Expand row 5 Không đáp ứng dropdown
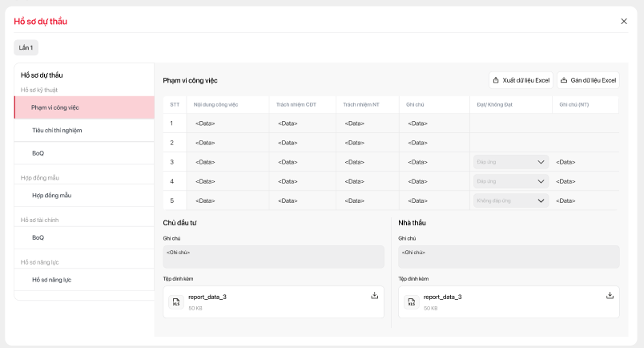Screen dimensions: 644x348 click(x=510, y=200)
